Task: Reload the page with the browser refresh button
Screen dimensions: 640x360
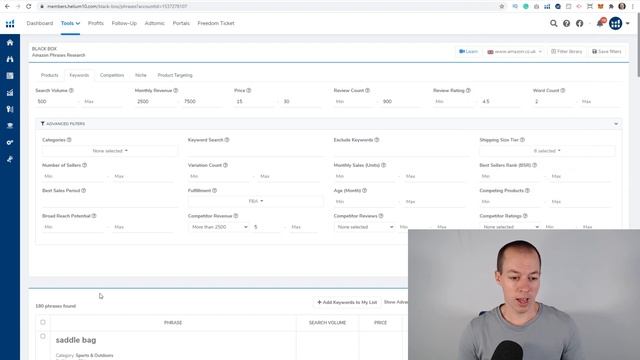Action: pyautogui.click(x=29, y=6)
